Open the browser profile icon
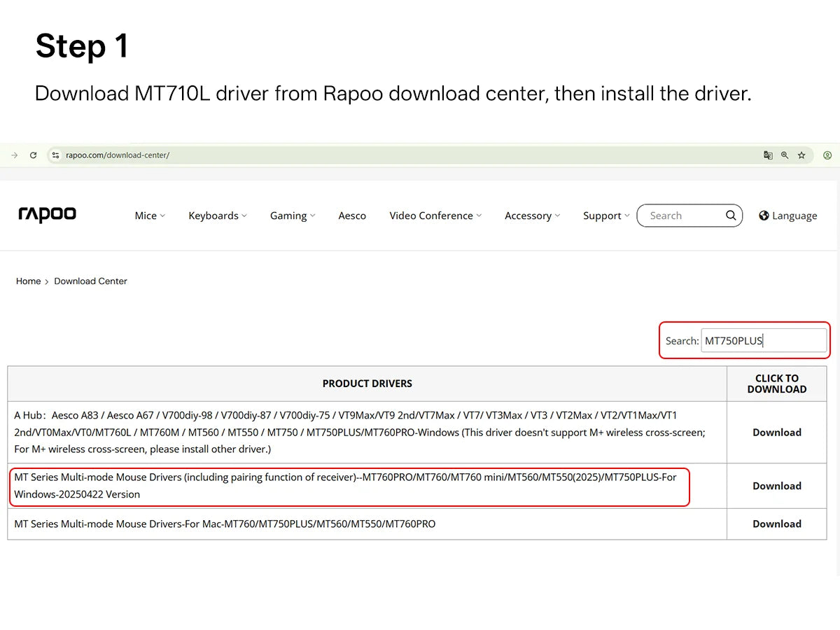Viewport: 840px width, 630px height. coord(827,155)
